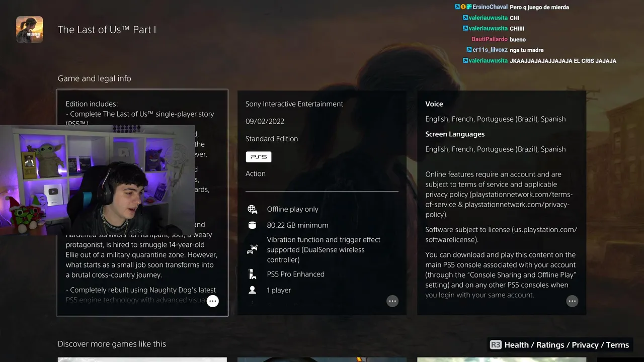644x362 pixels.
Task: Click the R3 button prompt icon
Action: (x=496, y=345)
